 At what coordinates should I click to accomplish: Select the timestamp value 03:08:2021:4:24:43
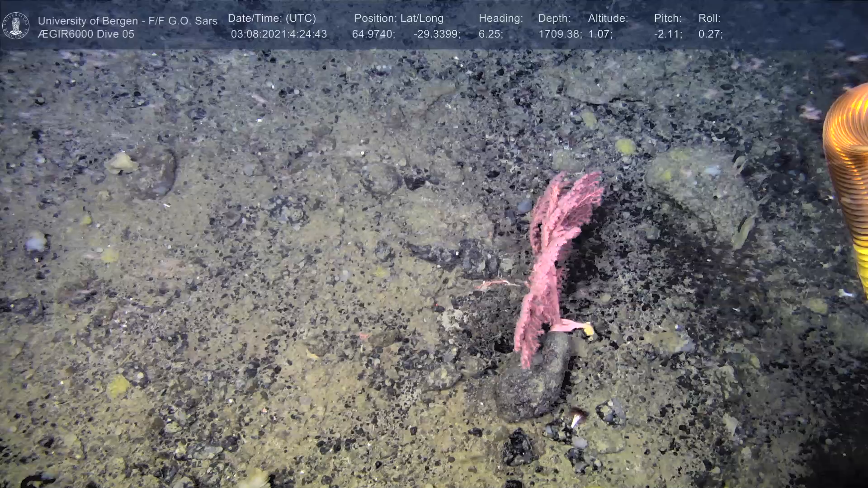(278, 34)
